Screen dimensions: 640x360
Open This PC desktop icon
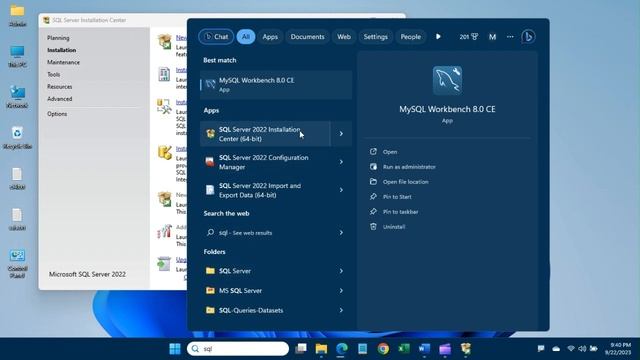tap(17, 56)
